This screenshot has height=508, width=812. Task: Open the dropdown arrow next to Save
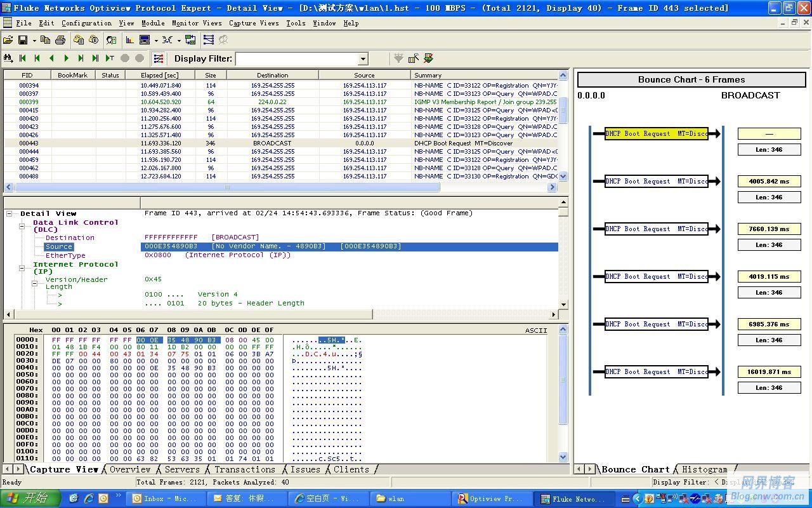pos(34,41)
